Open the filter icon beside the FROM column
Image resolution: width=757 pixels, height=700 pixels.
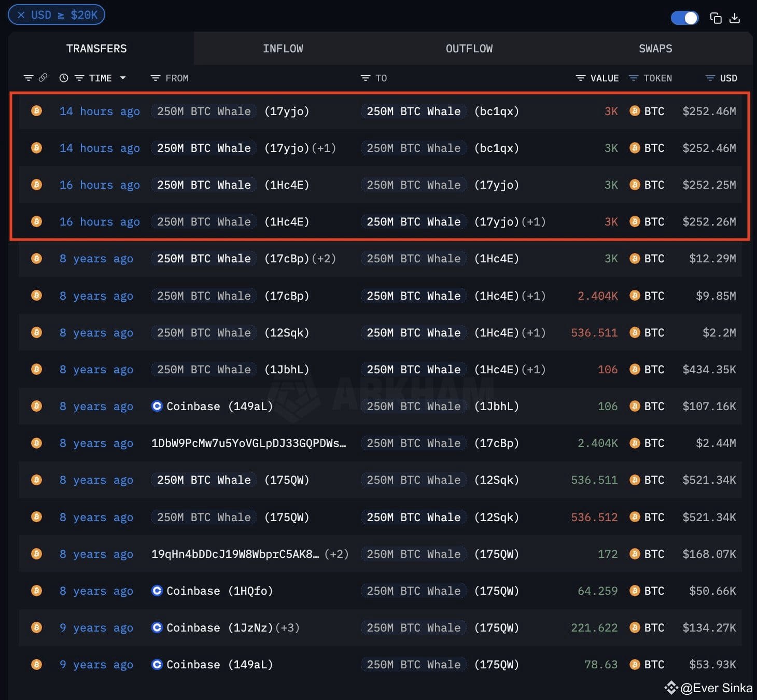[x=155, y=78]
